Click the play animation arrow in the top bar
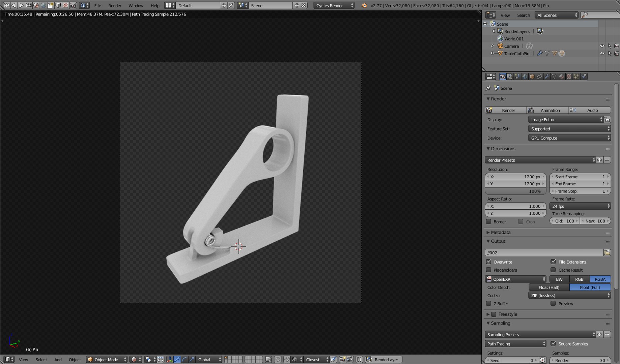The height and width of the screenshot is (364, 620). click(21, 5)
